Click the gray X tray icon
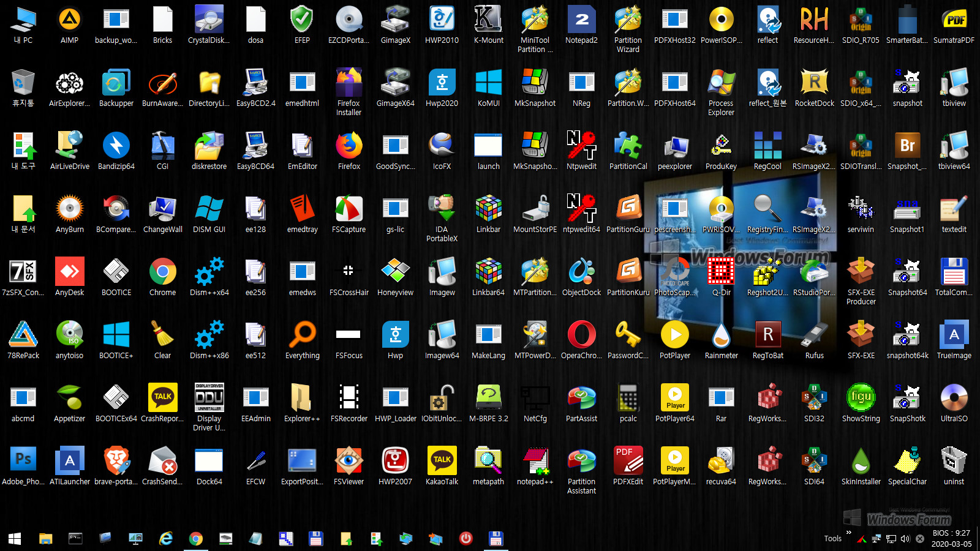980x551 pixels. coord(920,539)
